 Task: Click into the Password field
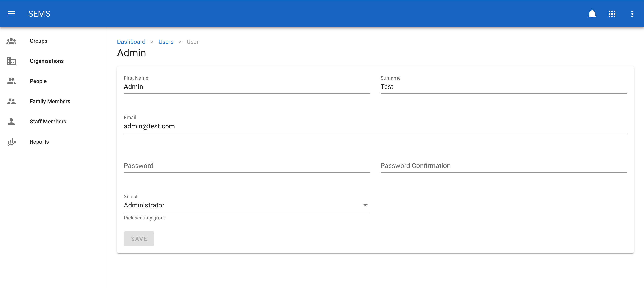point(247,166)
